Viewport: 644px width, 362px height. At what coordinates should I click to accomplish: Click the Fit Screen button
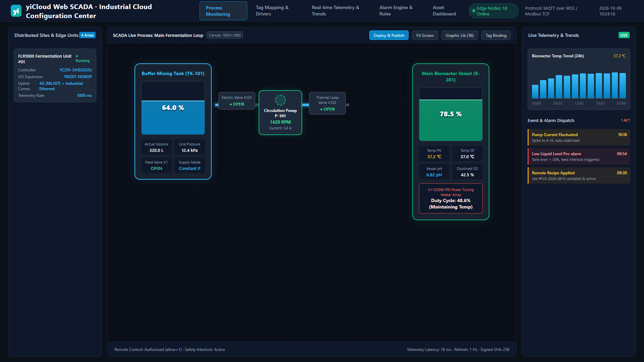coord(425,35)
